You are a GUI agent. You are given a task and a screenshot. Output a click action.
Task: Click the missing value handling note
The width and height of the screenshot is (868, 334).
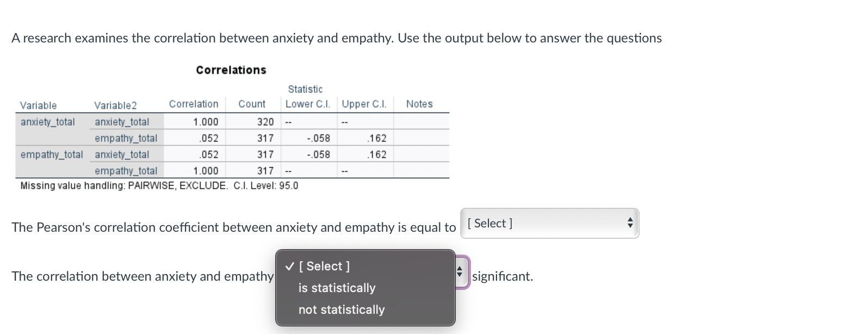(158, 185)
